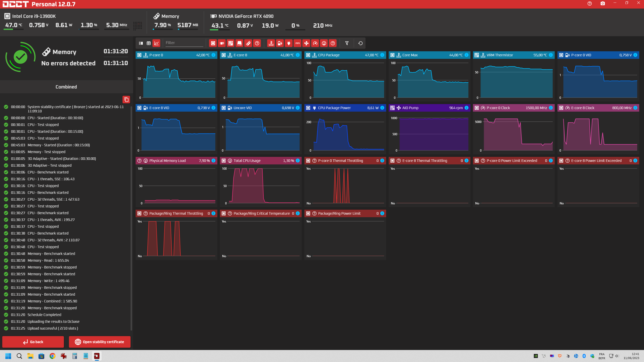The width and height of the screenshot is (644, 362).
Task: Click the funnel filter icon
Action: click(x=347, y=43)
